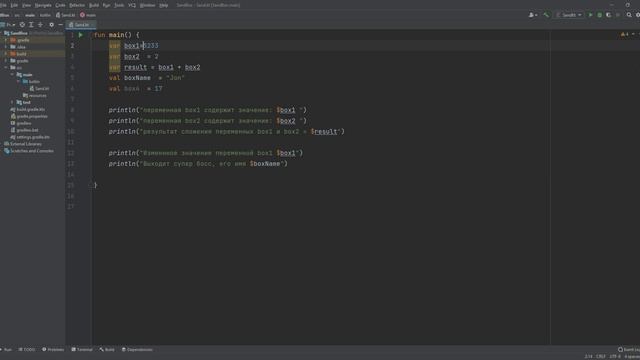Expand the idea folder
Screen dimensions: 640x360
[6, 47]
